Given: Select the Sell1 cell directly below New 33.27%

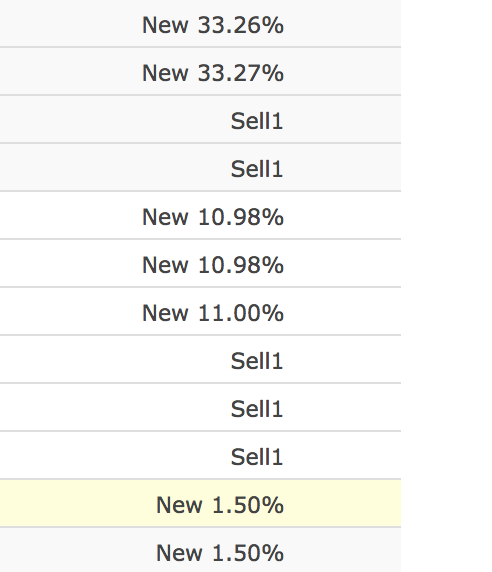Looking at the screenshot, I should pos(257,121).
